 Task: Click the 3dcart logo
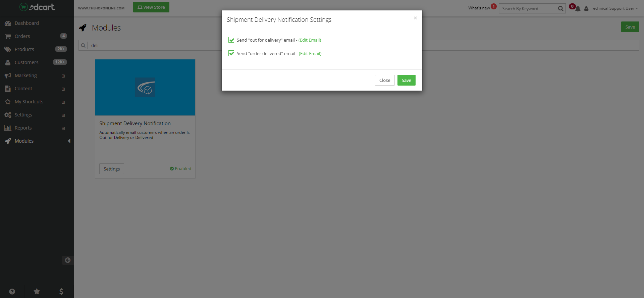(x=37, y=7)
